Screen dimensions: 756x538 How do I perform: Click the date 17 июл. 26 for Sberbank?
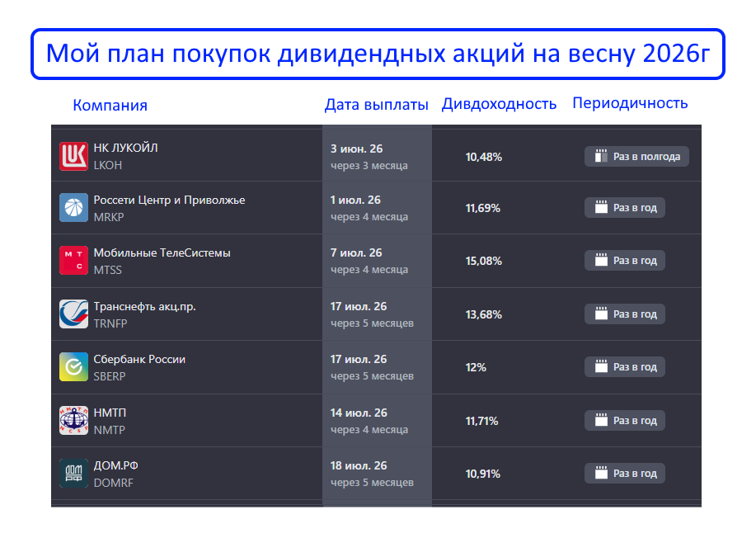tap(359, 359)
